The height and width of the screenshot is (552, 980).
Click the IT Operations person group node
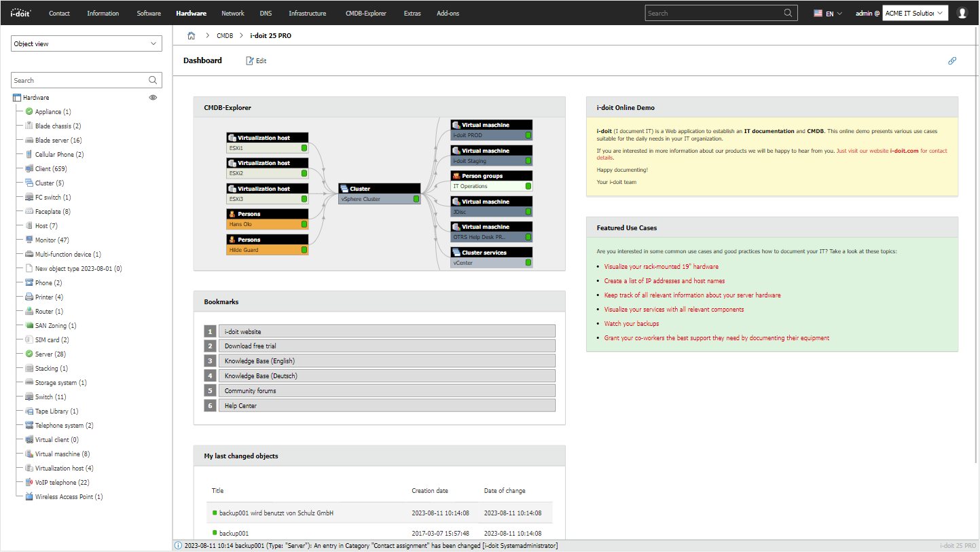tap(491, 181)
